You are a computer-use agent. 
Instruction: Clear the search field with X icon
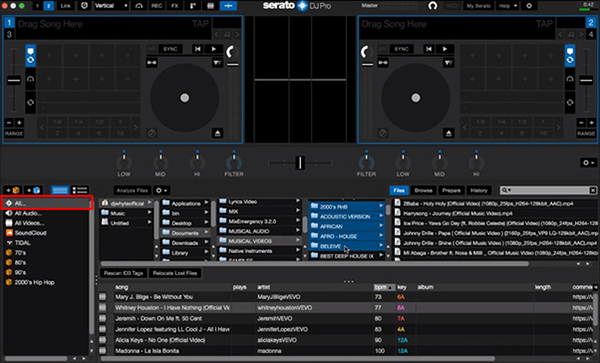(592, 190)
